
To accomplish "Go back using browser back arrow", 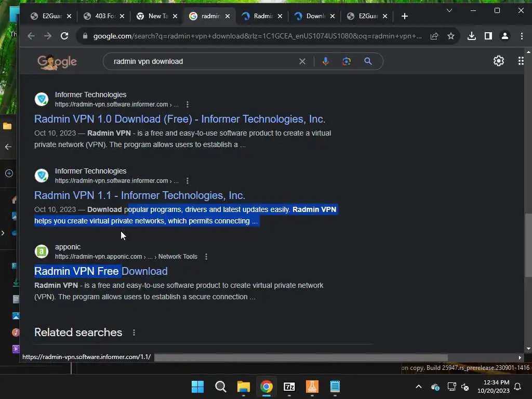I will pyautogui.click(x=31, y=36).
